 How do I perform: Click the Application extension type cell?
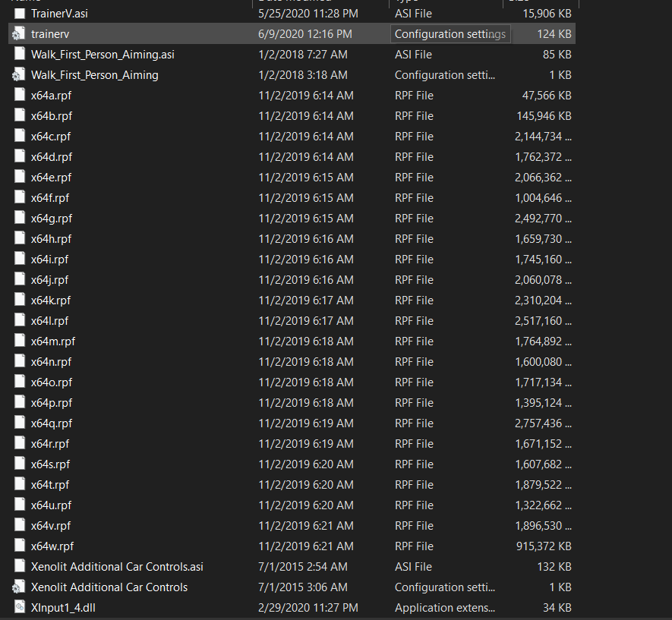point(445,608)
